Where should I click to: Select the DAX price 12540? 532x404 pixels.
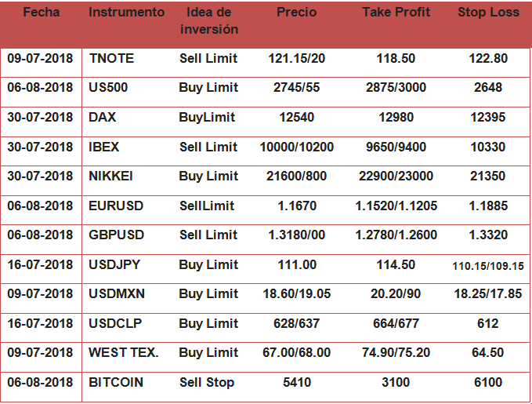tap(296, 118)
